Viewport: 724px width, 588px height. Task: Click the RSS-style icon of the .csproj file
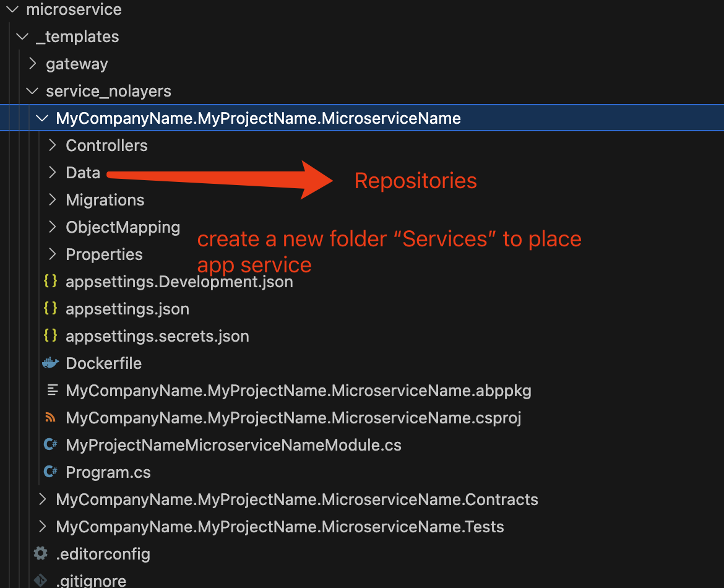tap(50, 418)
